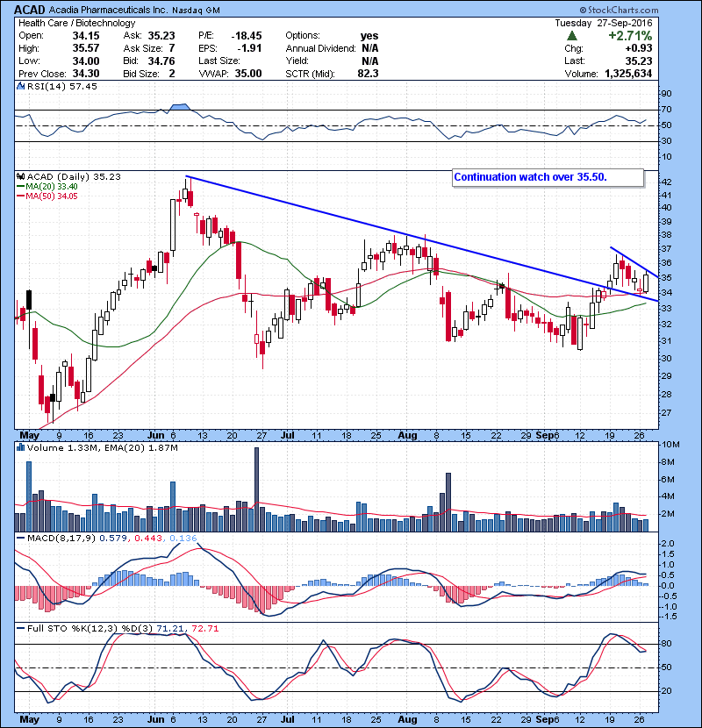Click the green up-triangle change indicator
Image resolution: width=702 pixels, height=728 pixels.
[572, 36]
